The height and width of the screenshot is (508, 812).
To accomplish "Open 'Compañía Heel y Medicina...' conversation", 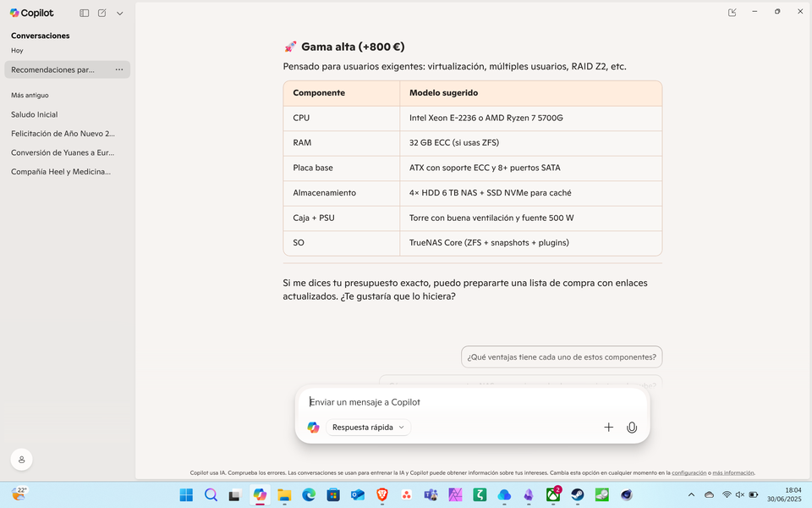I will (61, 172).
